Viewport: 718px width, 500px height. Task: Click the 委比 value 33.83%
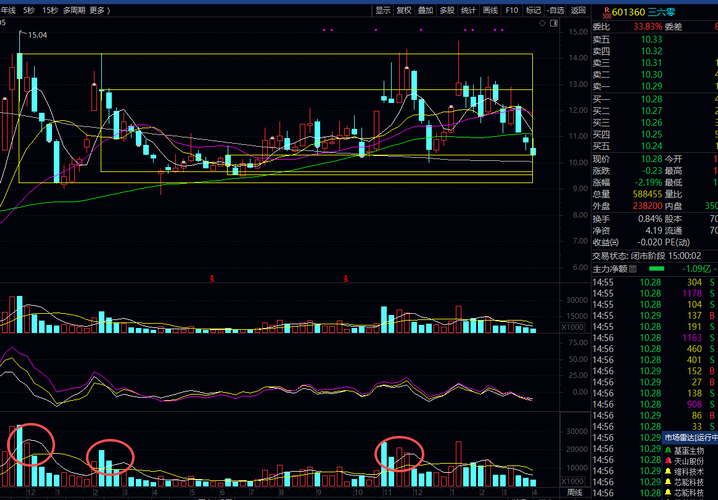tap(647, 27)
